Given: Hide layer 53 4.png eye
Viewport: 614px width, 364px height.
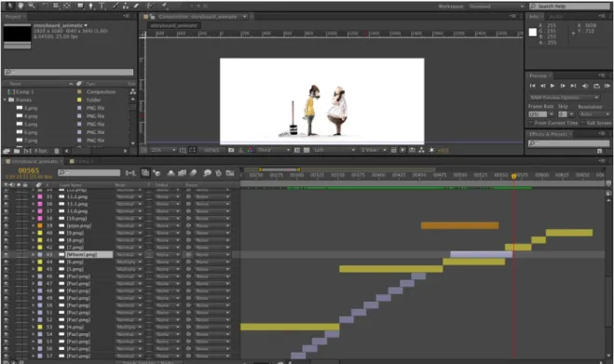Looking at the screenshot, I should [x=7, y=327].
